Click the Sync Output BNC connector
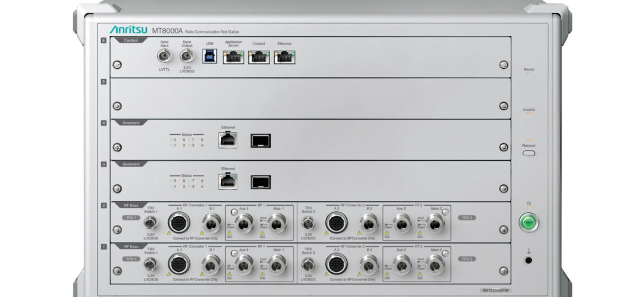This screenshot has height=297, width=644. click(x=187, y=56)
